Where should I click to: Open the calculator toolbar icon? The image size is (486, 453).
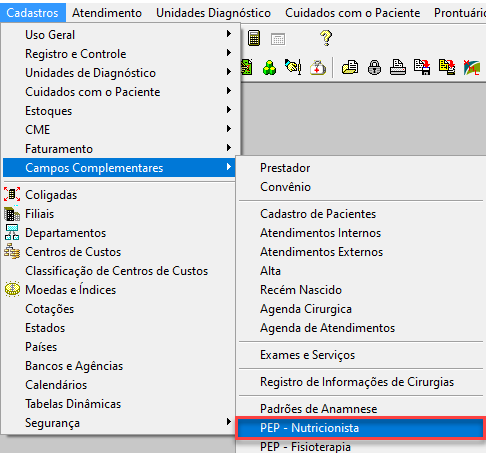254,38
